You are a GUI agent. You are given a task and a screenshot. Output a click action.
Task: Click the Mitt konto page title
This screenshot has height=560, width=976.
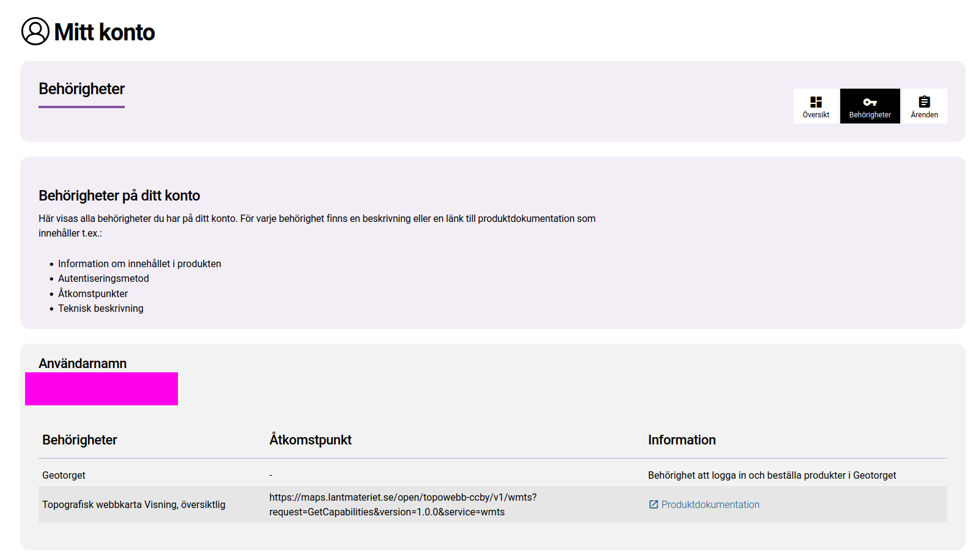[x=105, y=32]
